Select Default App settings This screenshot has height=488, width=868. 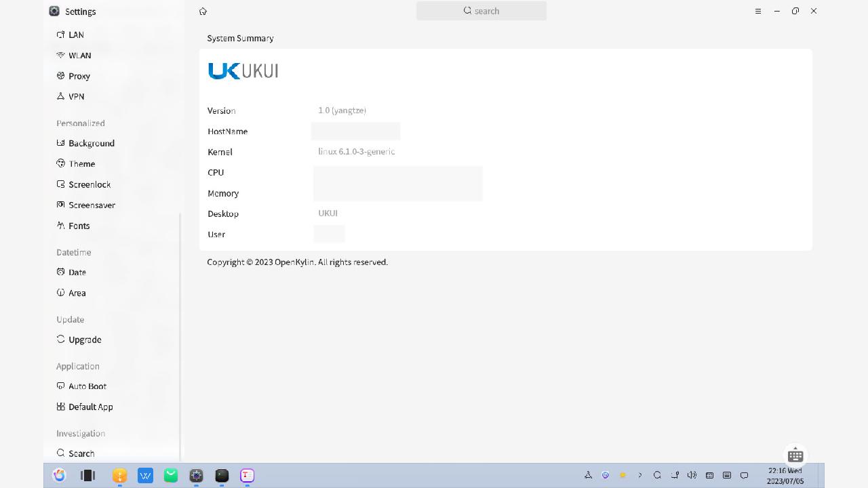[90, 407]
